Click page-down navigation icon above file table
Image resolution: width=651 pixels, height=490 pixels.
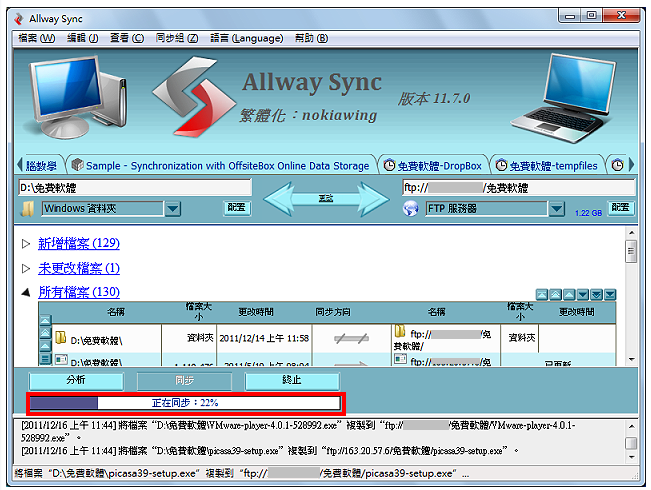(597, 295)
